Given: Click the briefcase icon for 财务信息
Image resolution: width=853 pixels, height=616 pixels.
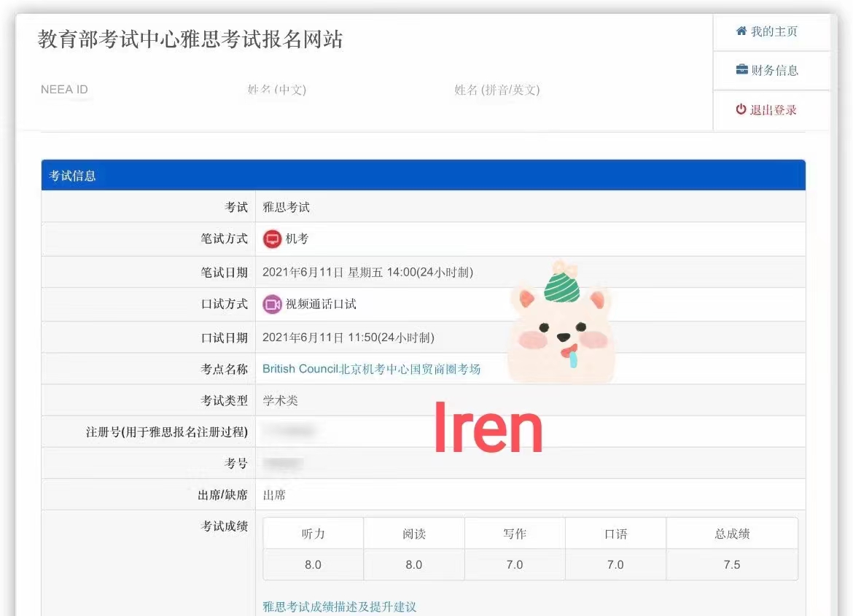Looking at the screenshot, I should (x=741, y=70).
